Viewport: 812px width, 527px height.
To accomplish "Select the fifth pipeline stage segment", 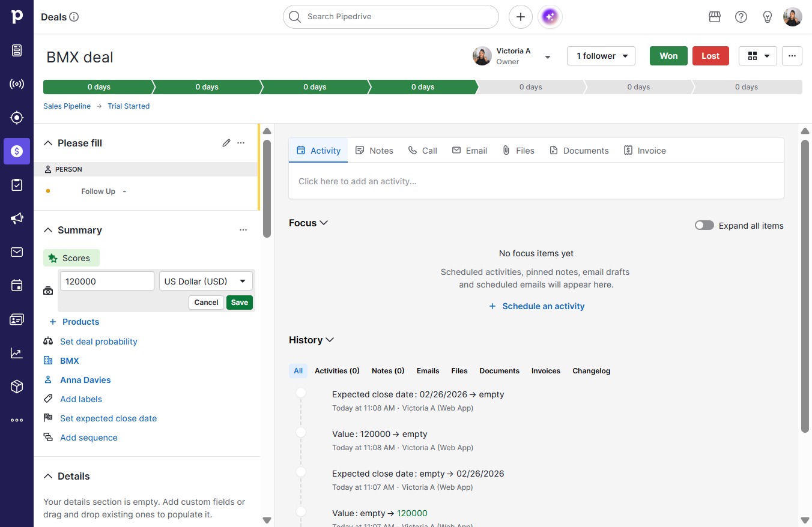I will tap(531, 87).
